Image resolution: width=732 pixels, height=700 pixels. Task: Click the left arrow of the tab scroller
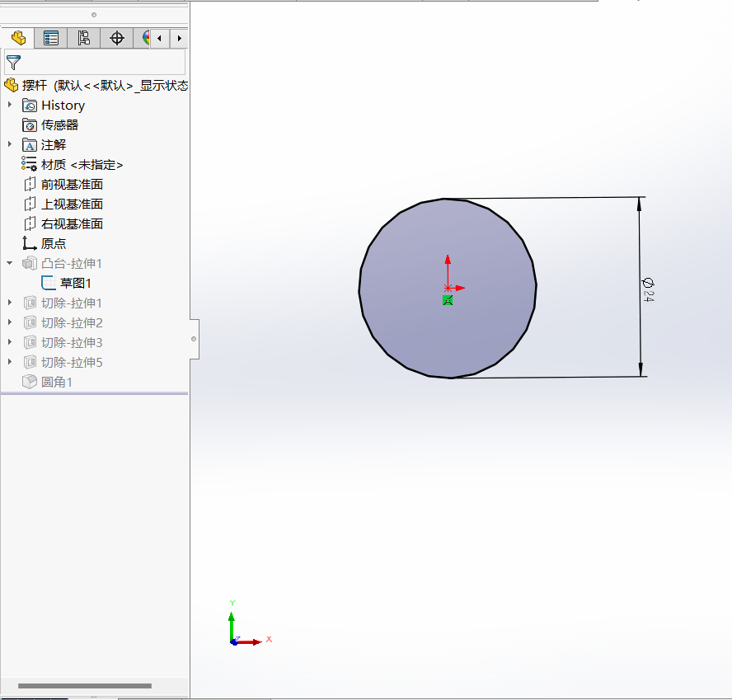[x=160, y=38]
